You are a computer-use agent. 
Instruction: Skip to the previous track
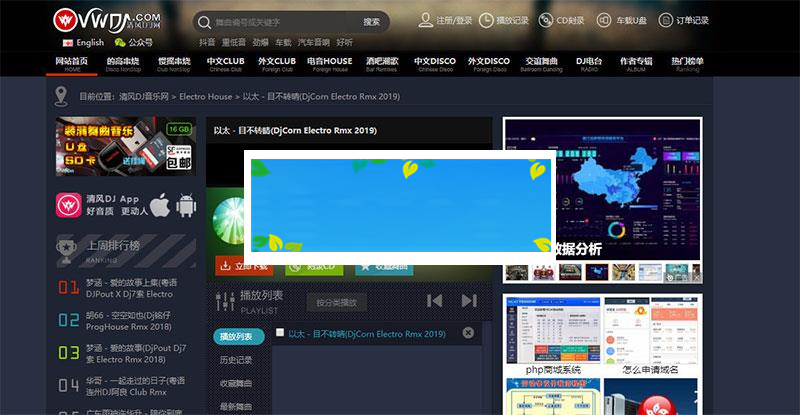(434, 300)
